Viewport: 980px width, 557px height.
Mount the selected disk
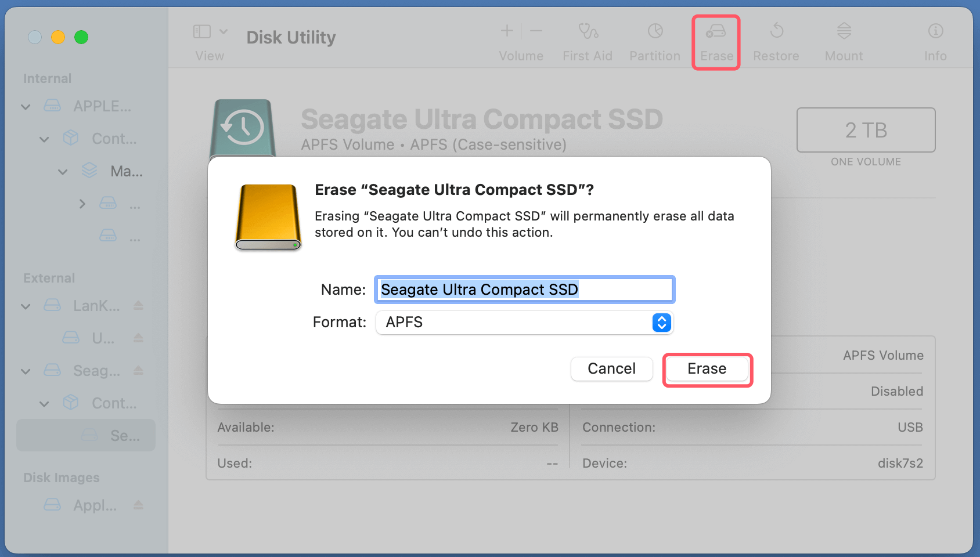(x=843, y=38)
